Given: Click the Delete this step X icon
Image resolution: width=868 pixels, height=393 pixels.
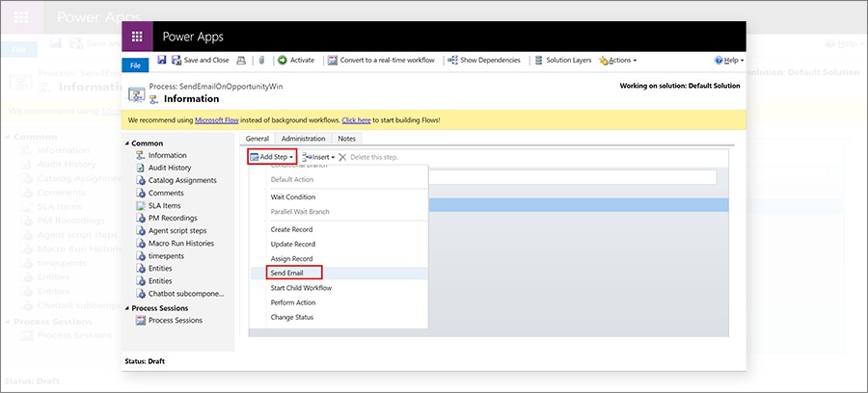Looking at the screenshot, I should [342, 157].
